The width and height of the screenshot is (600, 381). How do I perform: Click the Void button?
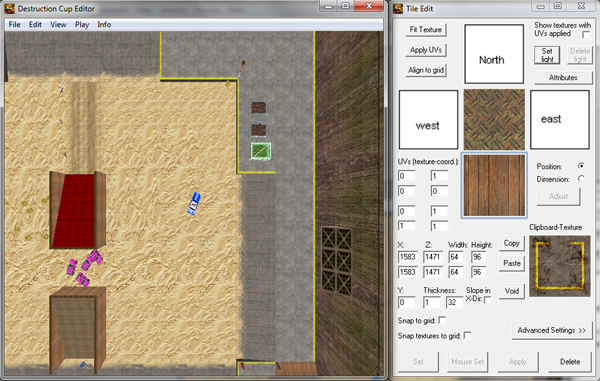coord(512,291)
